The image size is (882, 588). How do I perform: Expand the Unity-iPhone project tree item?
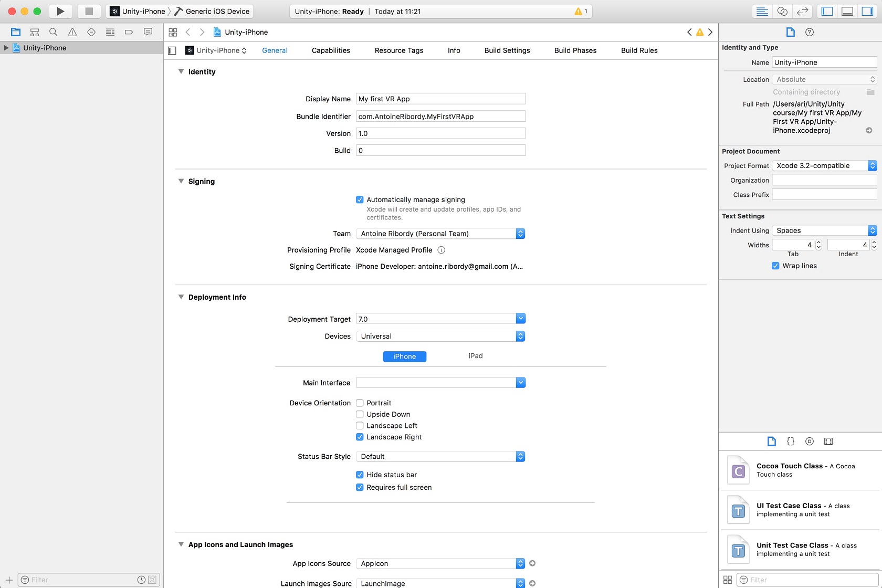[x=6, y=48]
